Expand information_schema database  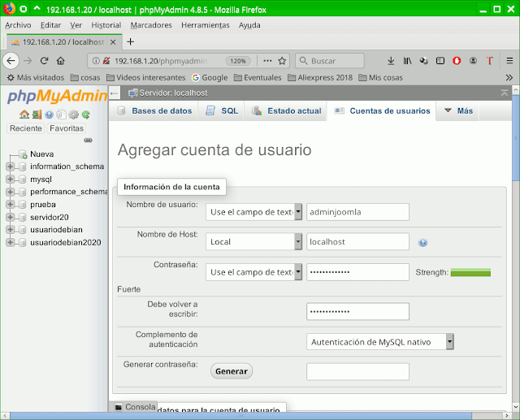(x=11, y=167)
